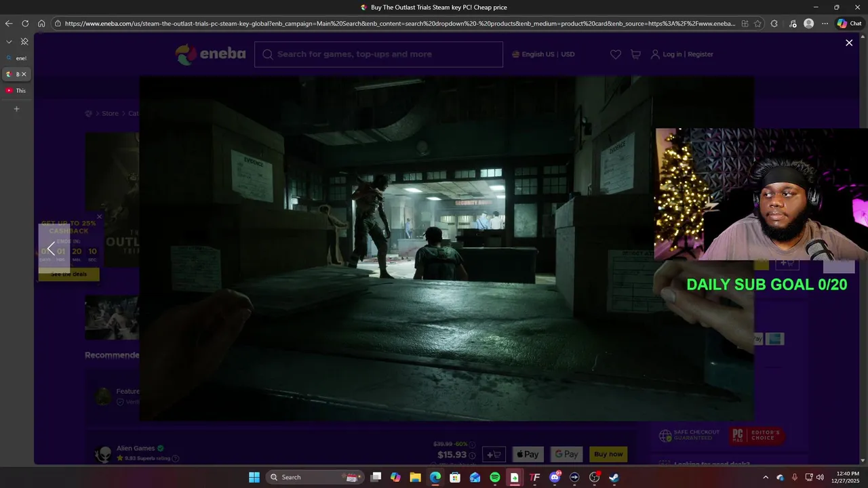Open a new tab with the plus button

click(x=17, y=108)
